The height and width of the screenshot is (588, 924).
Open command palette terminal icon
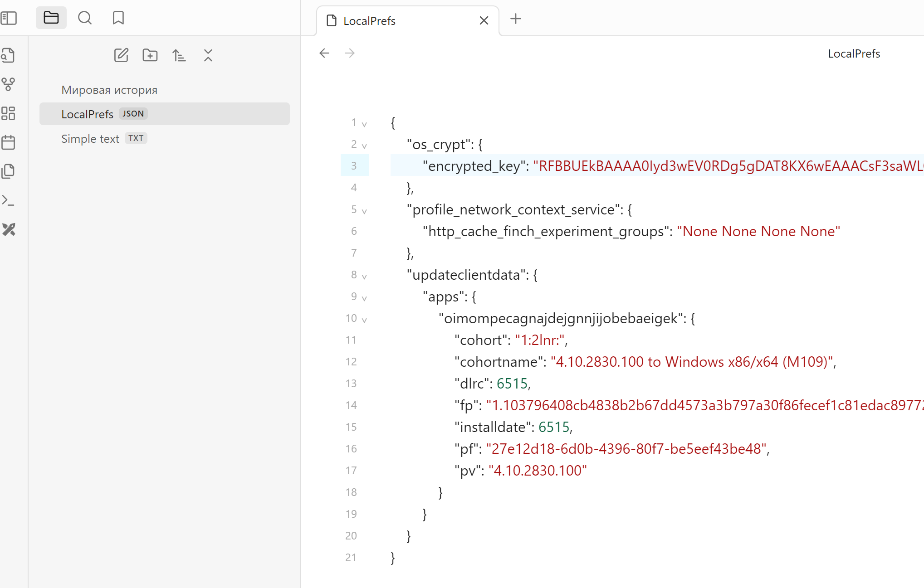[9, 200]
